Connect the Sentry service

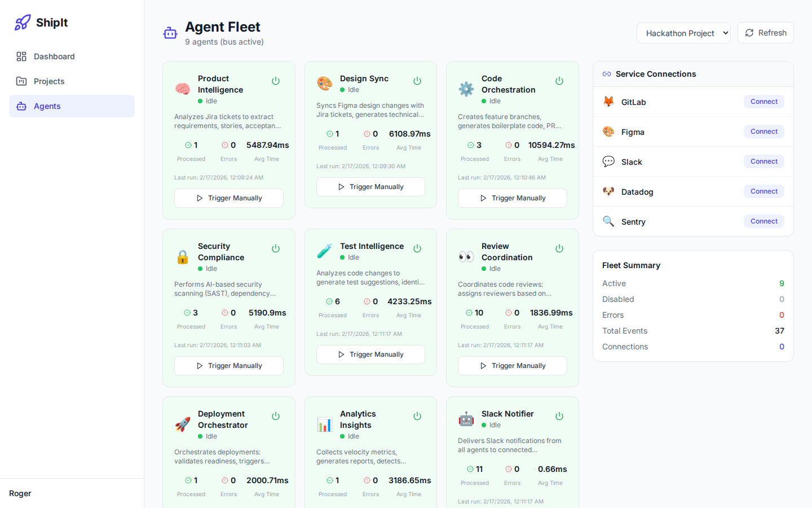[x=764, y=221]
